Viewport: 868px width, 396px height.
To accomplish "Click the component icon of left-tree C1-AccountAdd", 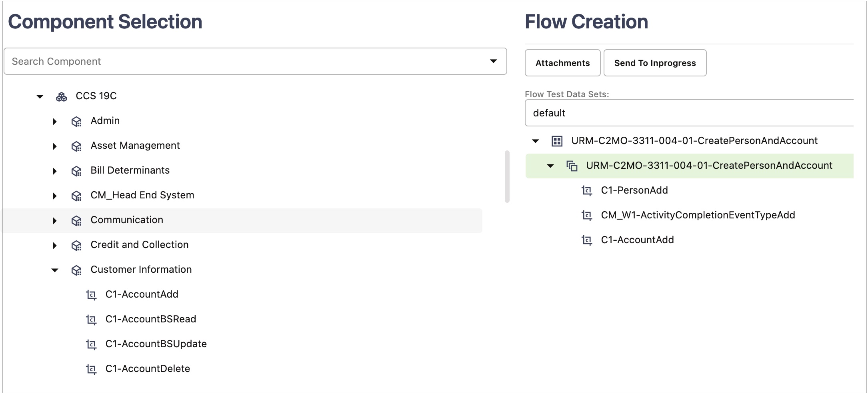I will coord(91,295).
